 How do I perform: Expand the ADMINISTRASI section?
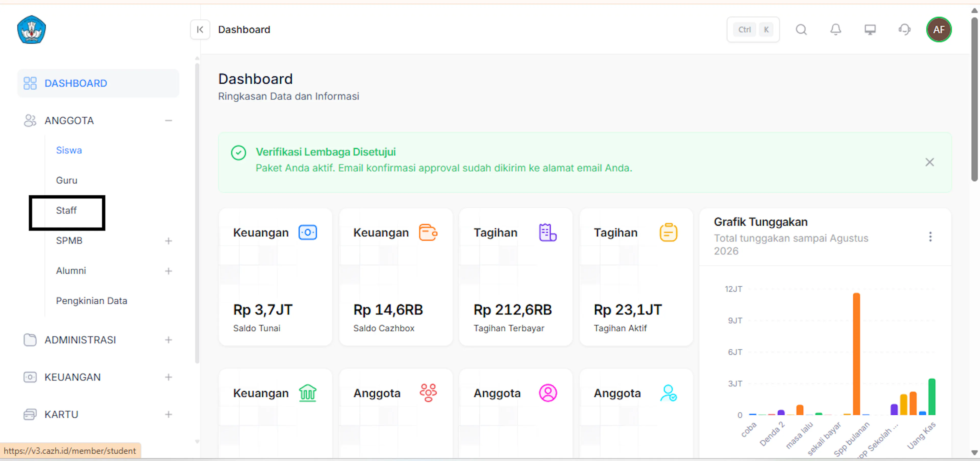(168, 340)
